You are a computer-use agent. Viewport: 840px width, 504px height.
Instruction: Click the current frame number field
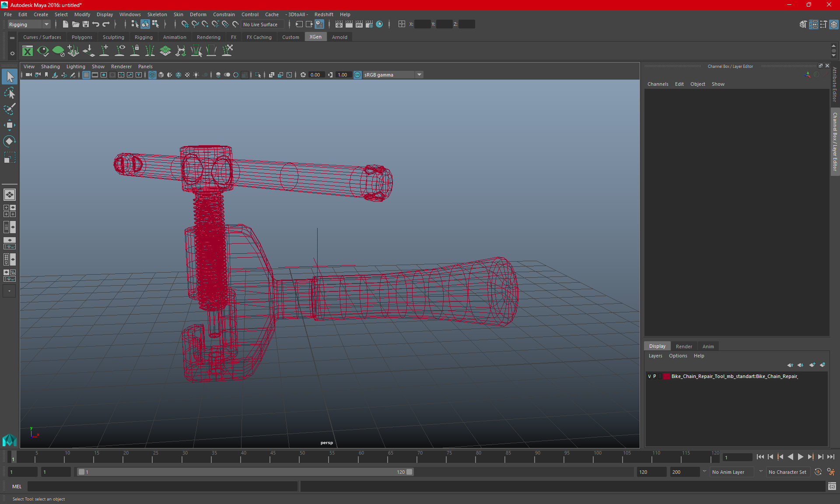pyautogui.click(x=737, y=457)
